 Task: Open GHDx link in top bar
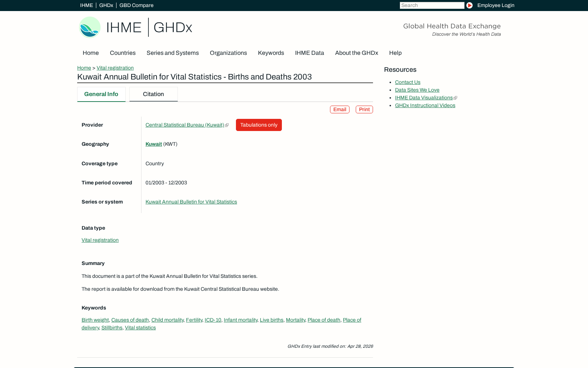tap(106, 5)
